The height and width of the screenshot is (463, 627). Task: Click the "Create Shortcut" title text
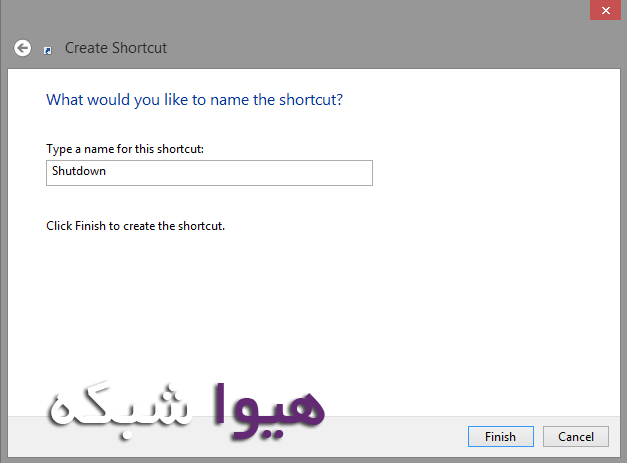(115, 47)
